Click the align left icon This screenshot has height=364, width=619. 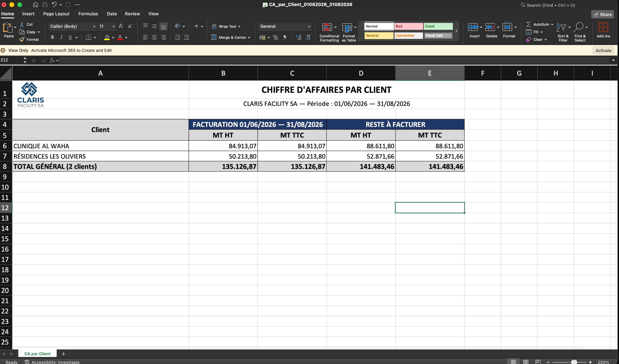pos(145,37)
